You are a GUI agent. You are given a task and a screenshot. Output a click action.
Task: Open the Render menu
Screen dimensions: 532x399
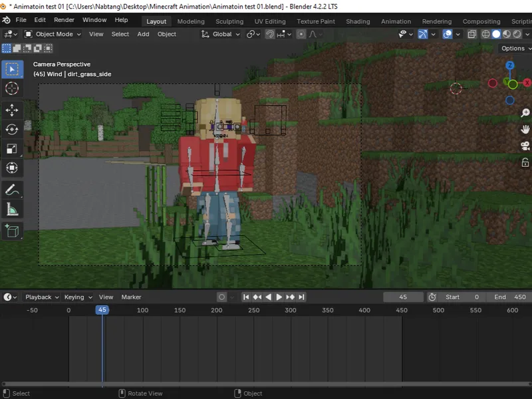pos(64,20)
